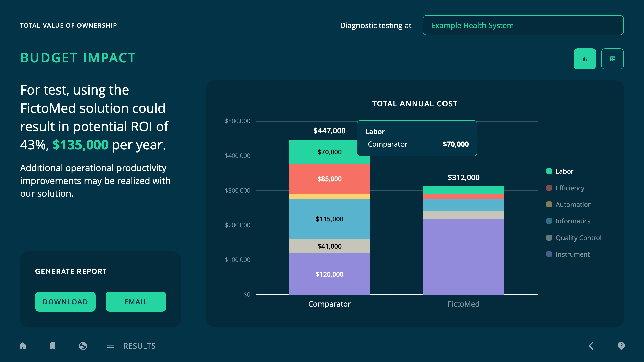Open the hamburger menu next to RESULTS

111,346
